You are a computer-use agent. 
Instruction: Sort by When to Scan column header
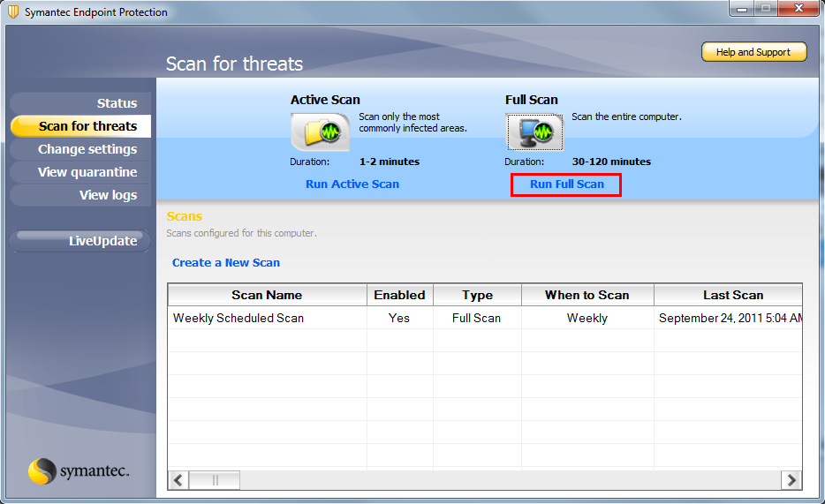[x=587, y=295]
